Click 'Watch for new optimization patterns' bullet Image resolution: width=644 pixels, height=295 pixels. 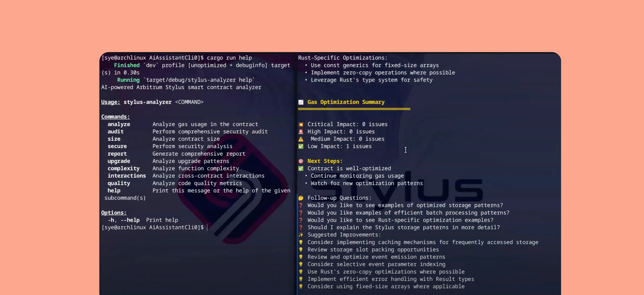[x=367, y=183]
